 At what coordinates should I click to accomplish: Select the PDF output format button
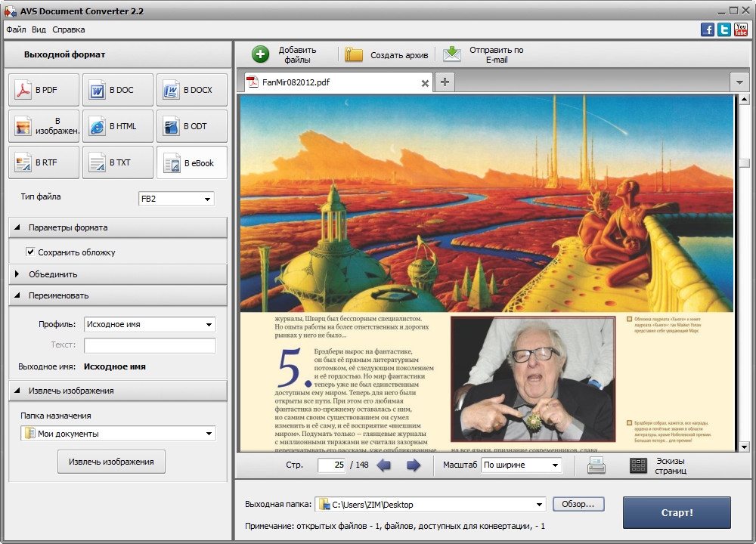pyautogui.click(x=43, y=90)
